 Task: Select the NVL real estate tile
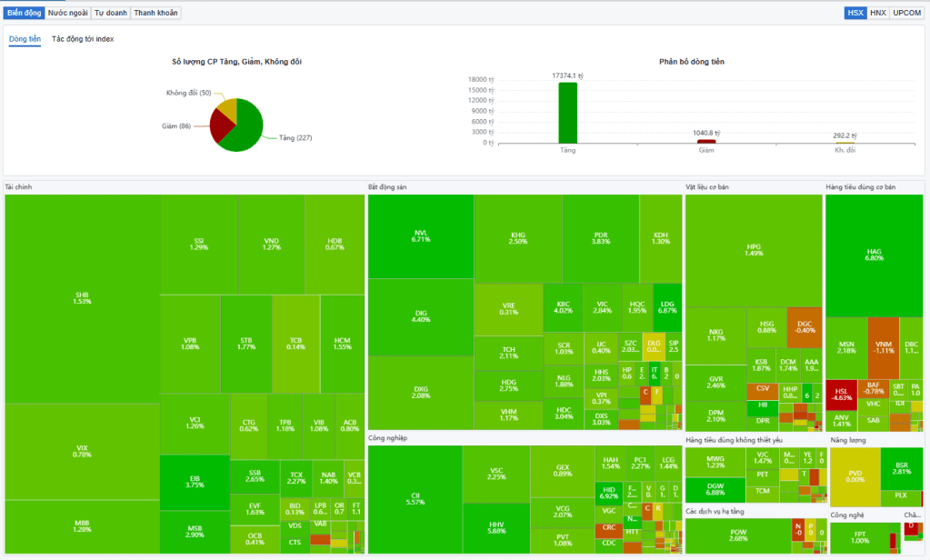click(x=420, y=236)
